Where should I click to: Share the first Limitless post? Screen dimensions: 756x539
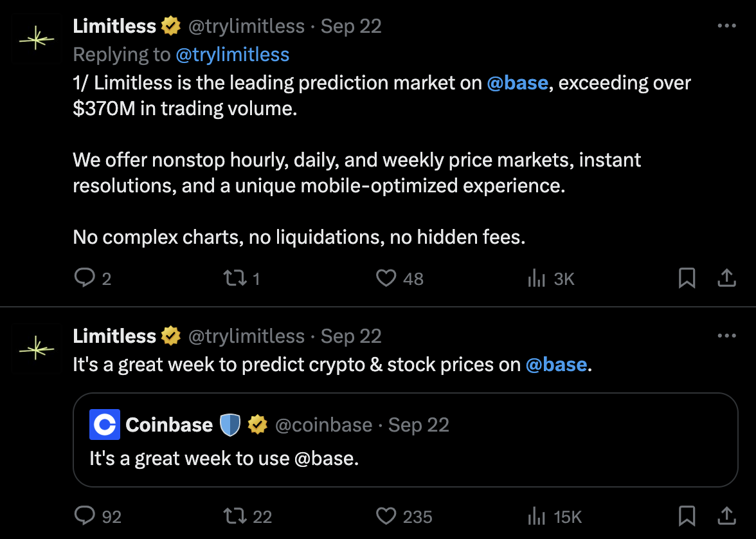tap(726, 278)
